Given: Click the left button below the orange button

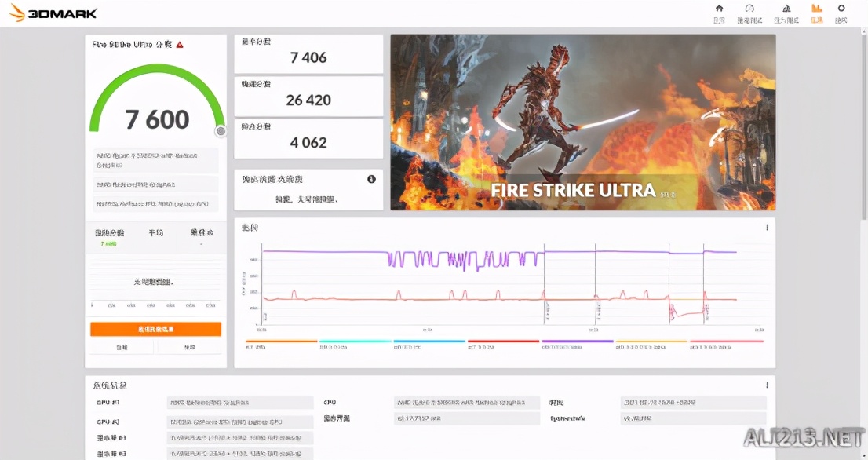Looking at the screenshot, I should (122, 347).
